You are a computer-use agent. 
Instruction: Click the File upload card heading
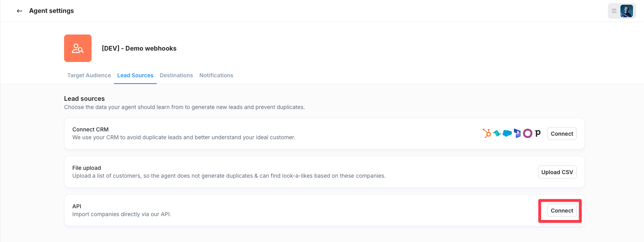pos(86,168)
